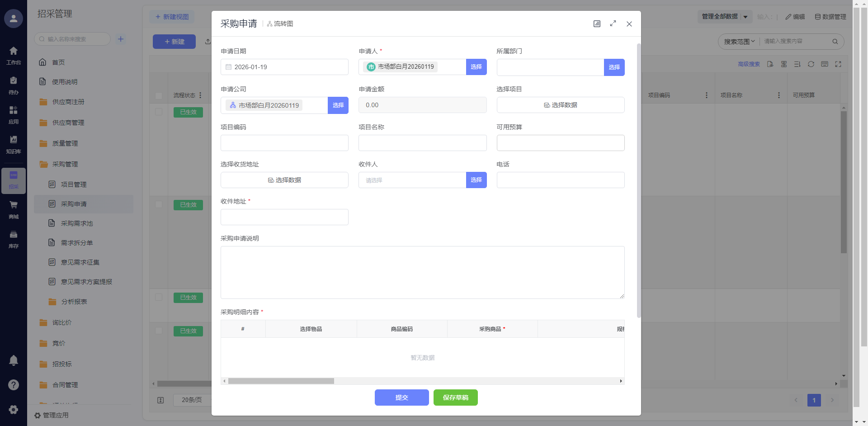Toggle the select-all checkbox in table header
Image resolution: width=868 pixels, height=426 pixels.
[x=159, y=95]
